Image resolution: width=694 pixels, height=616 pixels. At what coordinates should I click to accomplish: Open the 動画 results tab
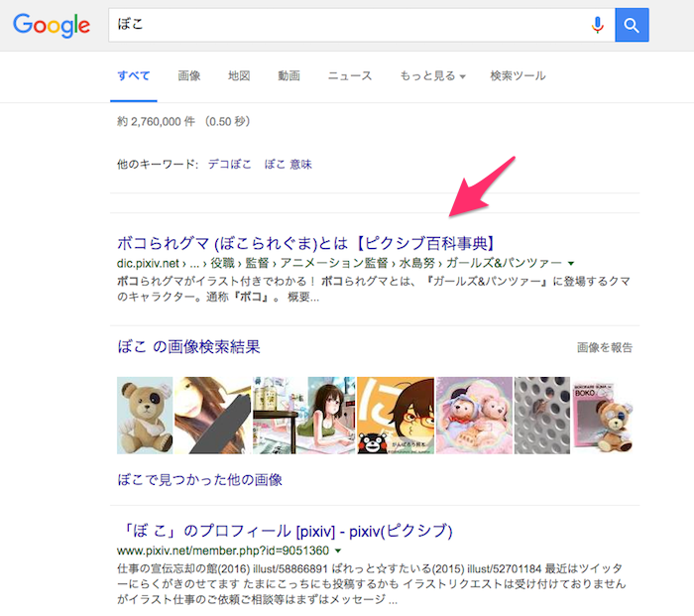(289, 75)
